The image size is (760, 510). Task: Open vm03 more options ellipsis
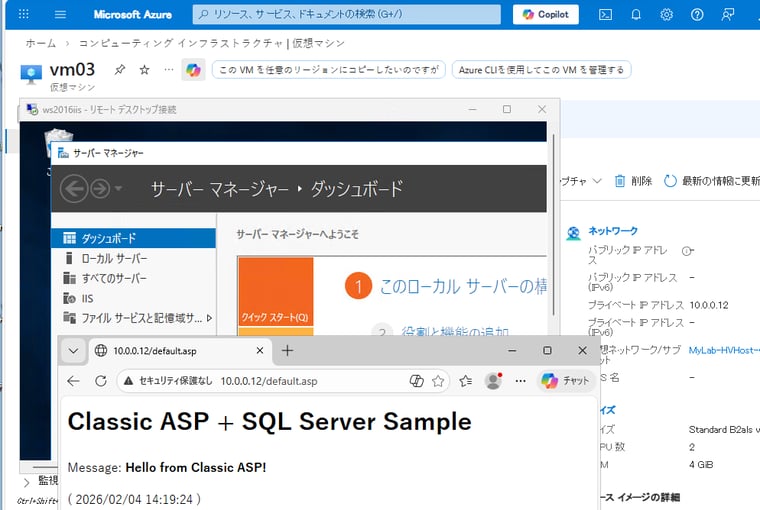pyautogui.click(x=169, y=70)
